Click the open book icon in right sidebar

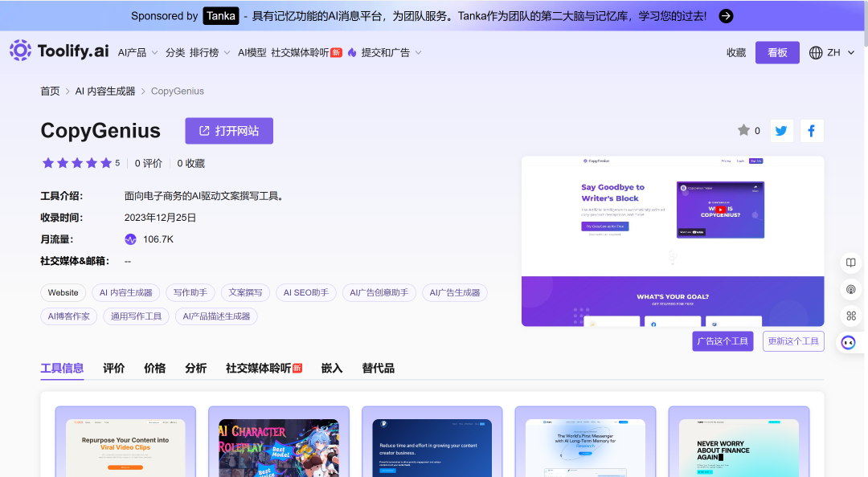point(851,263)
